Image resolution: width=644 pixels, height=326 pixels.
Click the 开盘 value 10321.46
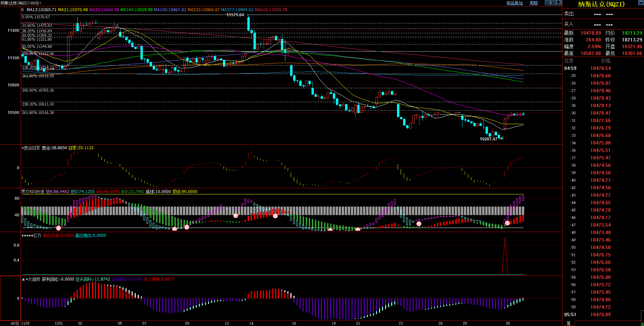point(632,47)
